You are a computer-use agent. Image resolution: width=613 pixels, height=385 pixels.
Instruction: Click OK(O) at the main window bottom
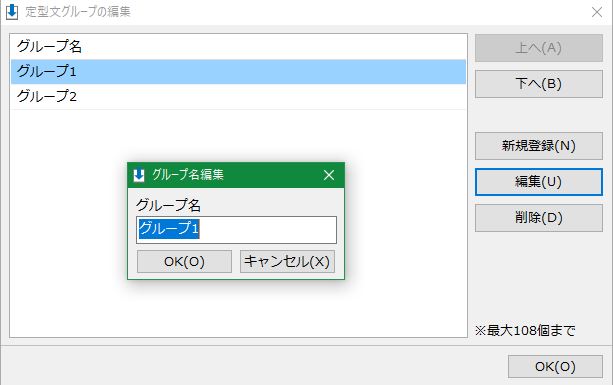(x=555, y=367)
